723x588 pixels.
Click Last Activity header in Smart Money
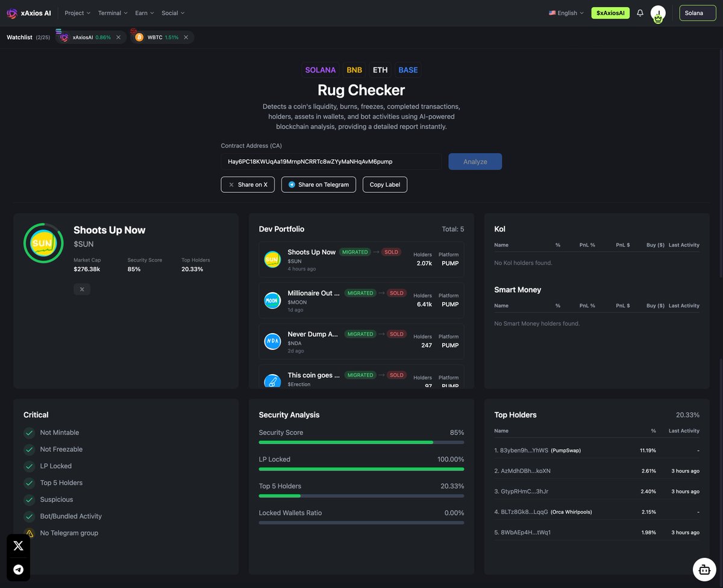coord(684,305)
